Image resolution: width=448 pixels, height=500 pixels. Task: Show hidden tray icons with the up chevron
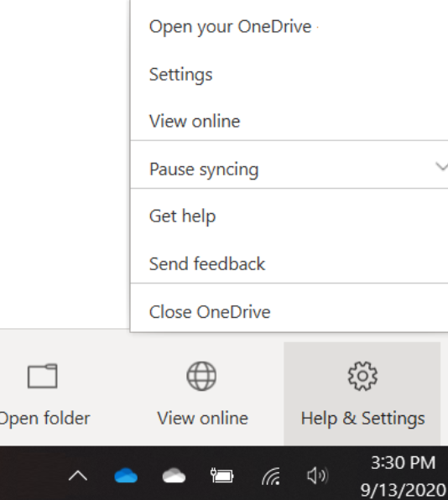(x=78, y=476)
